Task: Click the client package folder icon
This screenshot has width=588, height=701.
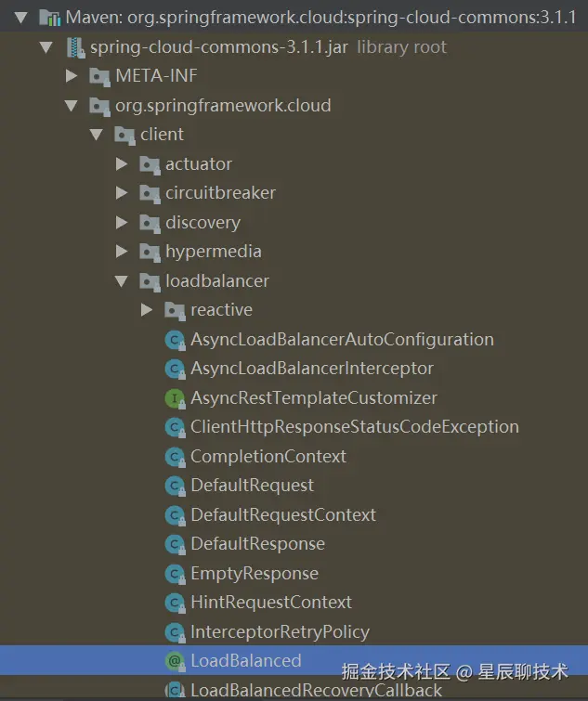Action: [124, 136]
